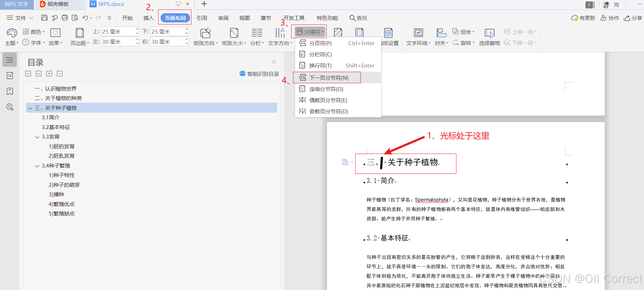Click the Save icon in quick toolbar
This screenshot has height=290, width=644.
point(44,18)
